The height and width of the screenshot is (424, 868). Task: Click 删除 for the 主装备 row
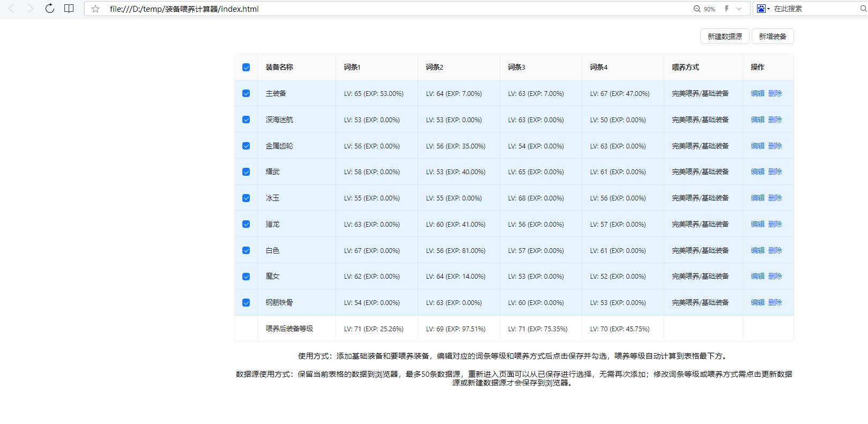tap(775, 93)
